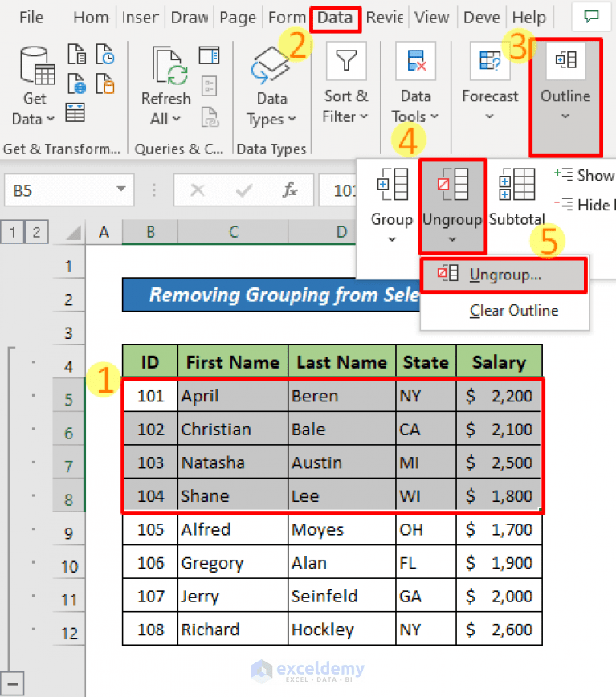Click the Data Tools icon
The image size is (616, 697).
point(416,61)
